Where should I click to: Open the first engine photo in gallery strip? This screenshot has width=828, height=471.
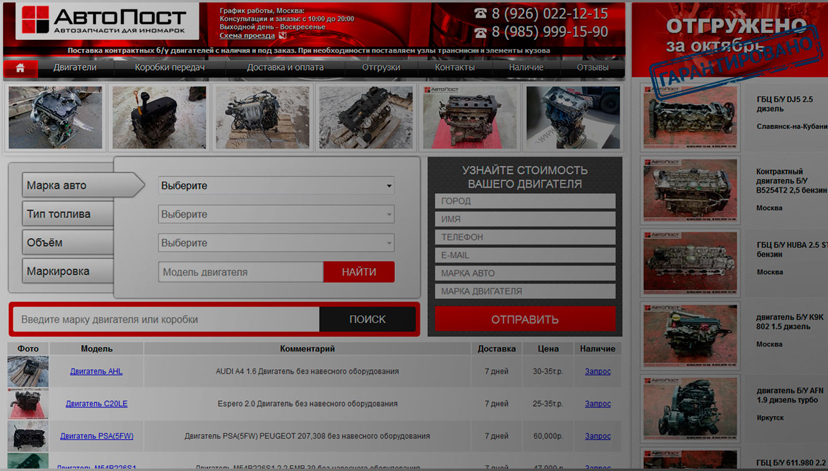tap(55, 118)
